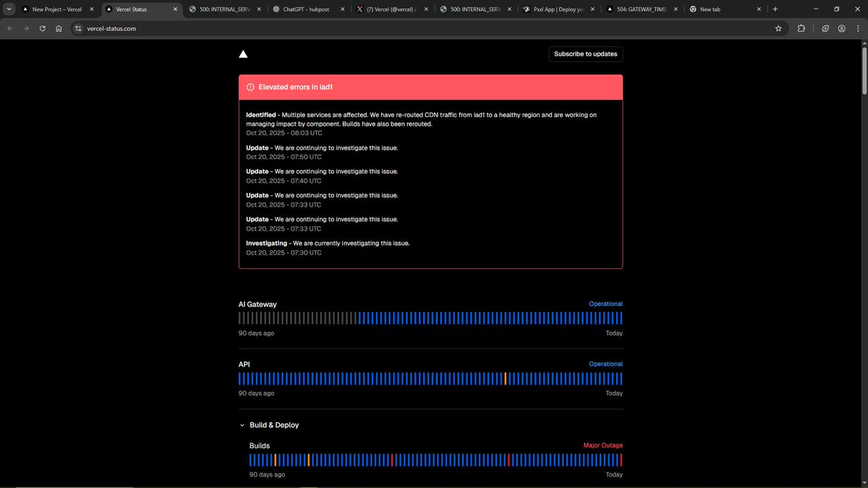Open the tab search dropdown arrow
868x488 pixels.
pyautogui.click(x=9, y=9)
